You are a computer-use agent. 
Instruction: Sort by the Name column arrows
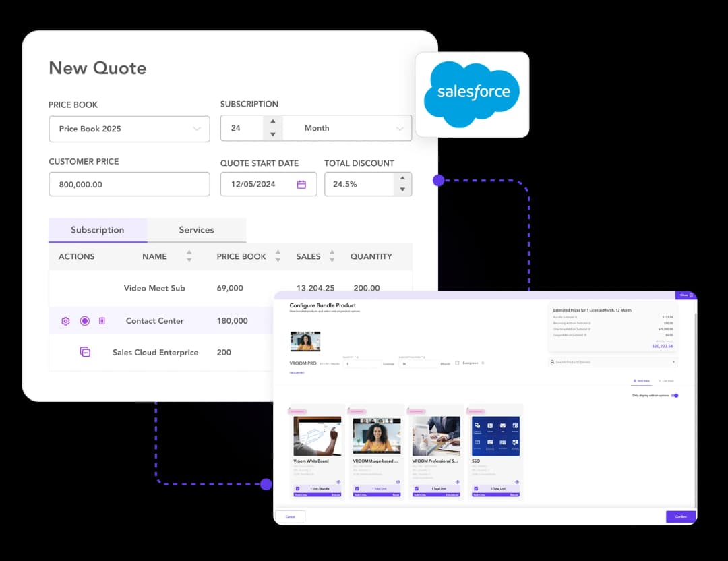(x=189, y=256)
